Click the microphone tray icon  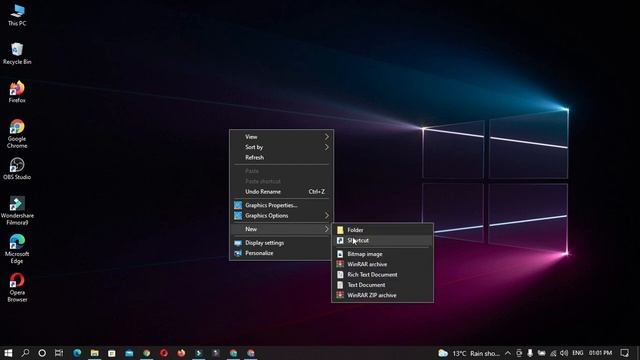(x=530, y=353)
